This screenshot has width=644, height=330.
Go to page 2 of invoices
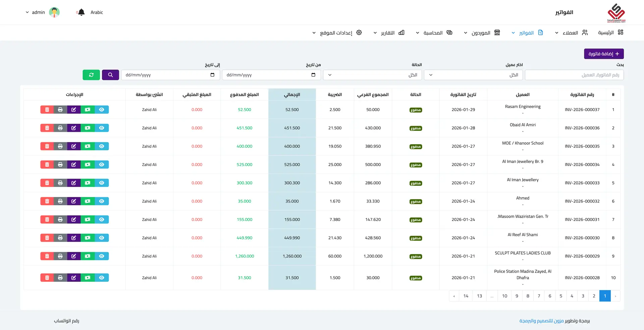tap(594, 296)
